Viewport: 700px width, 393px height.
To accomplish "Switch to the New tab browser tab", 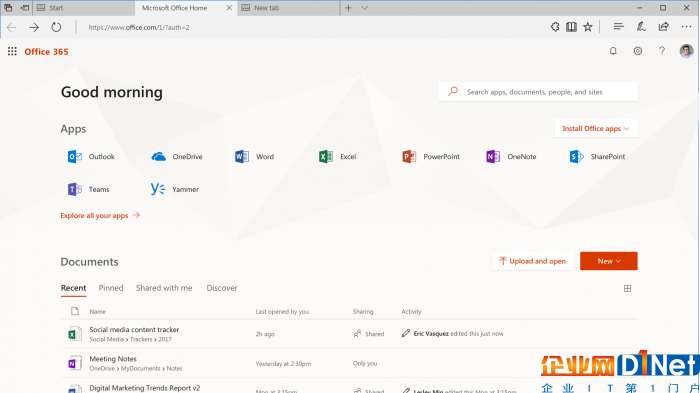I will pos(288,8).
